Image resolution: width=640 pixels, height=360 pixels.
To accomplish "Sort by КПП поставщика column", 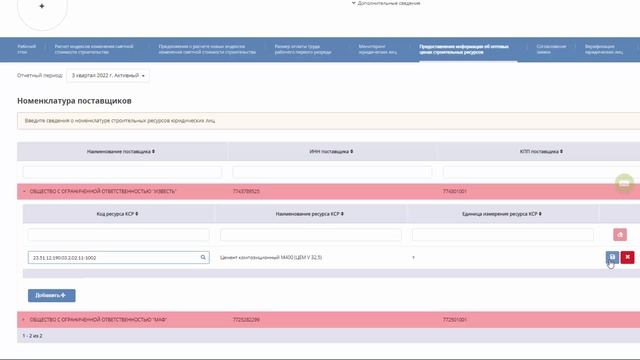I will [541, 151].
